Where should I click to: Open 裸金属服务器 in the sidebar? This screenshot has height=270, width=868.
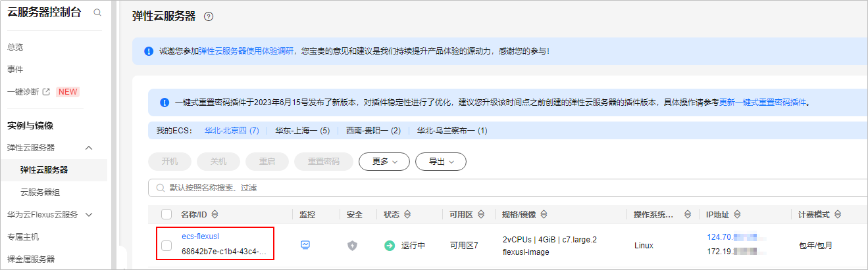pyautogui.click(x=32, y=259)
